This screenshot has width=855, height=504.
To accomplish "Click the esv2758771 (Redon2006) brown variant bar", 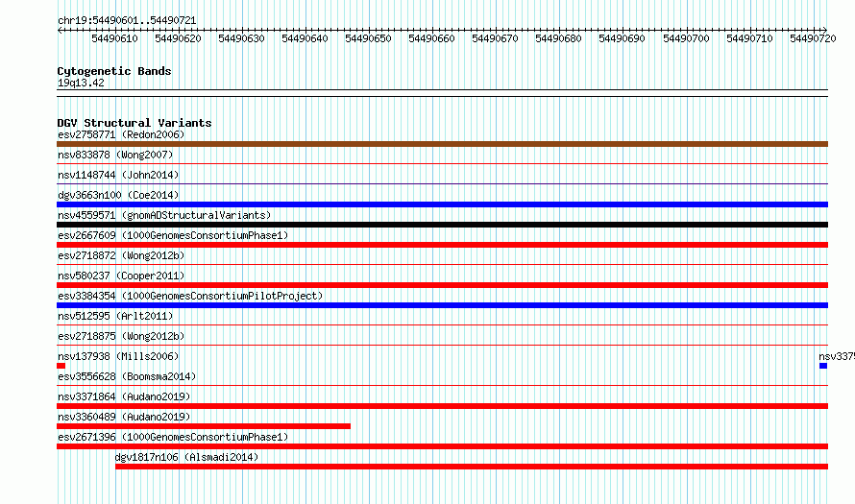I will click(442, 144).
